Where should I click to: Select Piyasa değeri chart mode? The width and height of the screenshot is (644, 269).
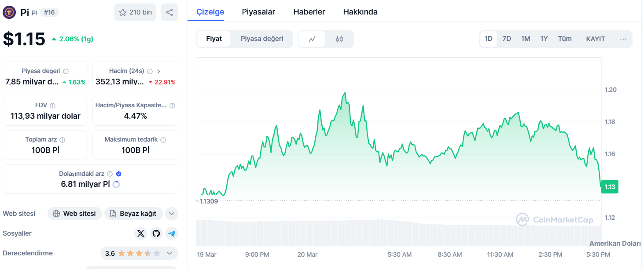tap(262, 39)
